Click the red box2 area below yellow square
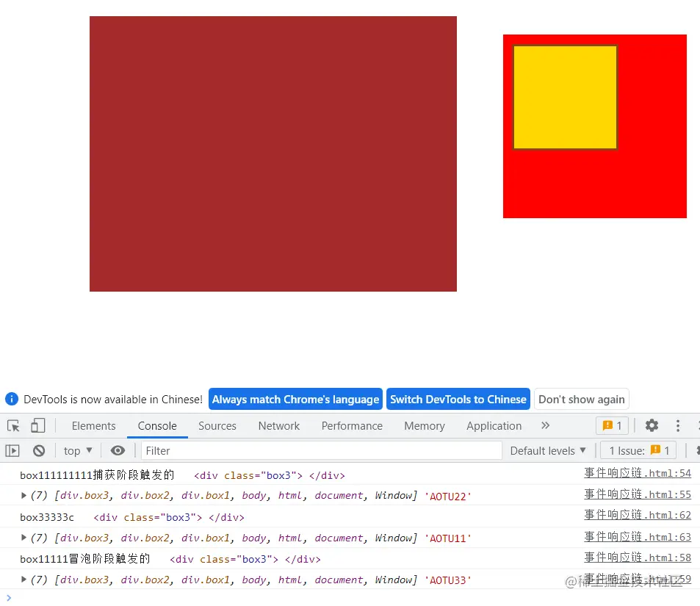 pyautogui.click(x=595, y=185)
